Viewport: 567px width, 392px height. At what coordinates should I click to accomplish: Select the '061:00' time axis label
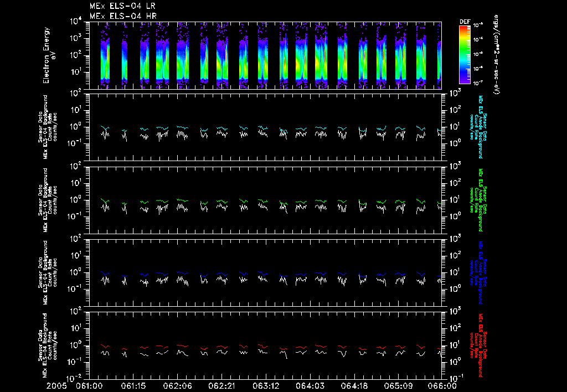89,386
